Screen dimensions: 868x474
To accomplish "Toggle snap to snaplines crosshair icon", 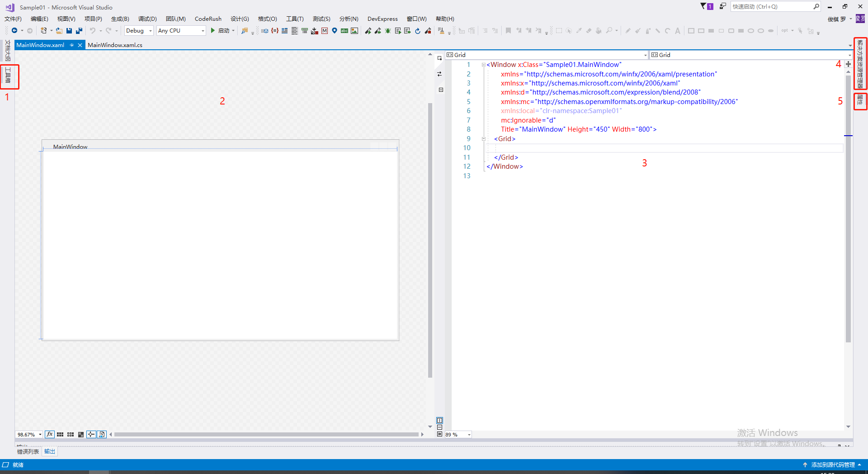I will pos(91,434).
